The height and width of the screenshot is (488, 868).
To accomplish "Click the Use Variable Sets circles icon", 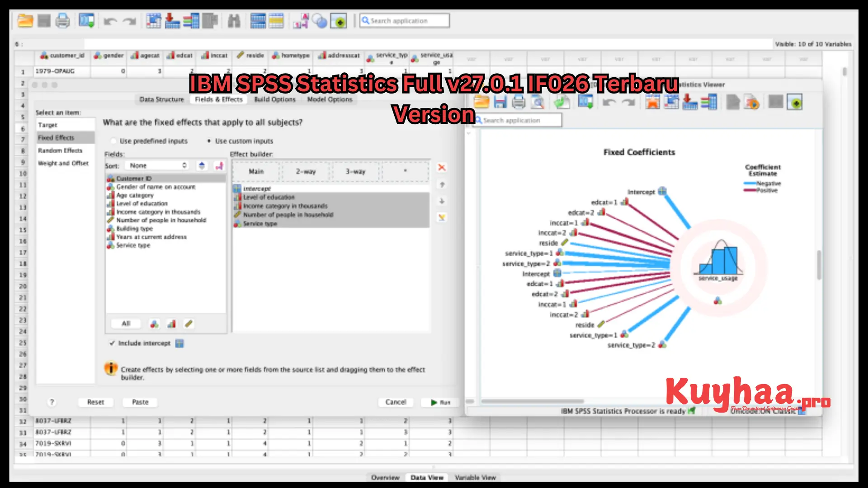I will click(x=320, y=21).
